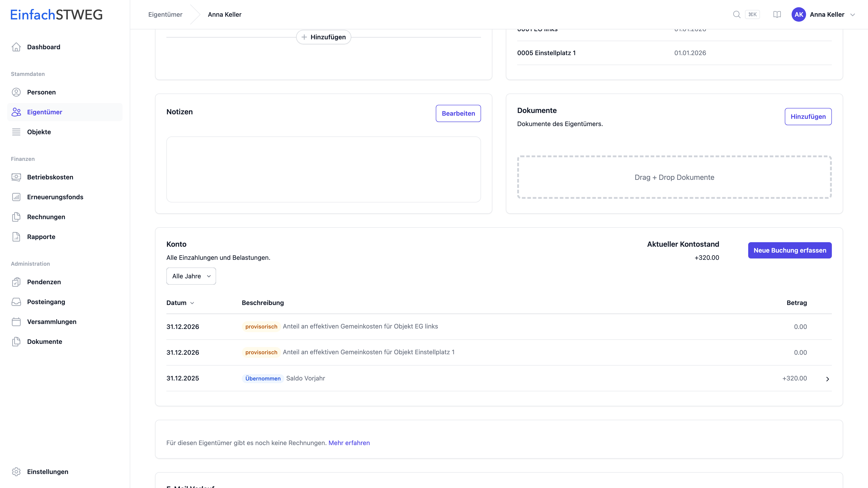Image resolution: width=868 pixels, height=488 pixels.
Task: Select the 0005 Einstellplatz 1 row
Action: pyautogui.click(x=674, y=53)
